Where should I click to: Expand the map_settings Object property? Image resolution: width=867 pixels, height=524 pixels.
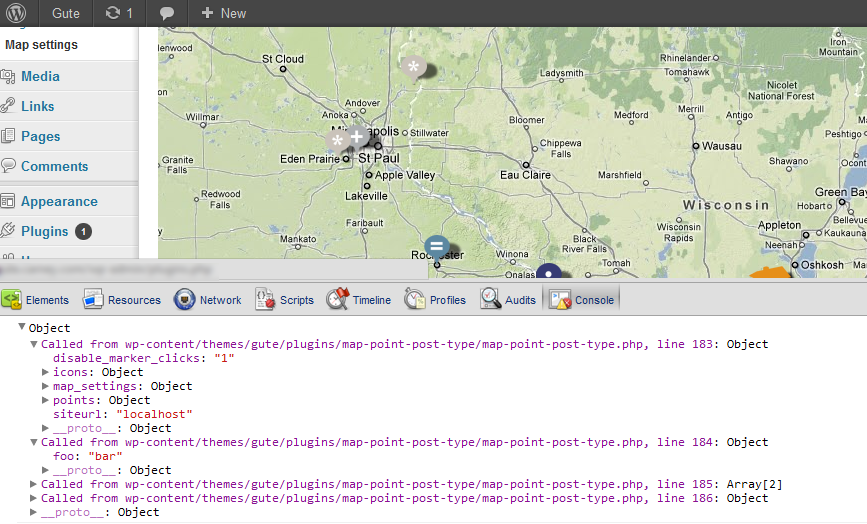point(46,386)
